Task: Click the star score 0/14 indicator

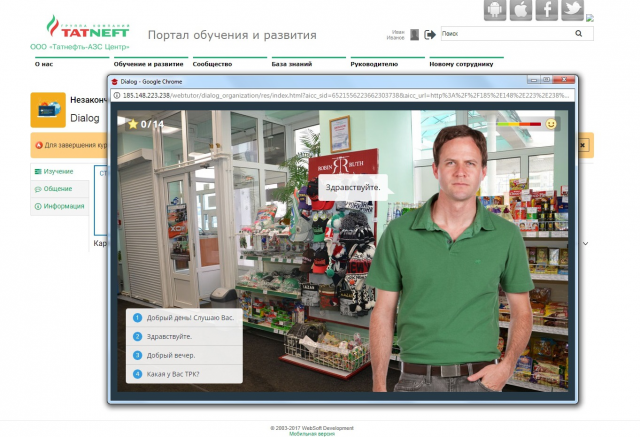Action: (145, 124)
